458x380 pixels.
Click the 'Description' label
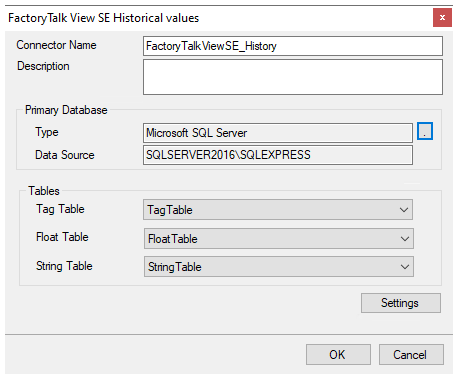coord(43,66)
